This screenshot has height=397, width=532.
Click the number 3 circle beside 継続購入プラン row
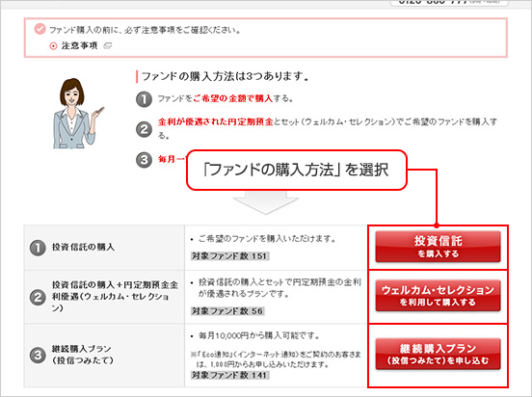38,356
